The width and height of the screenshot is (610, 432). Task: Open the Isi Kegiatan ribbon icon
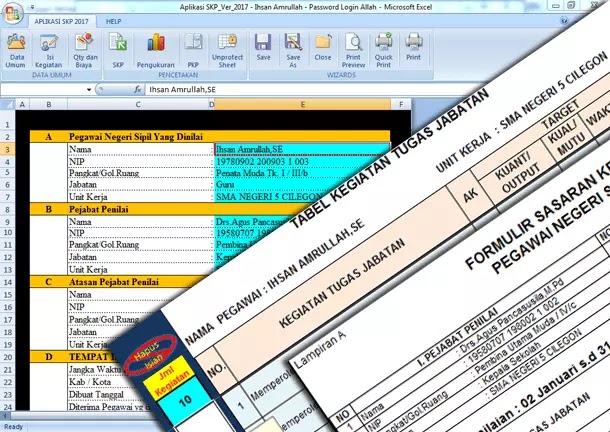48,51
